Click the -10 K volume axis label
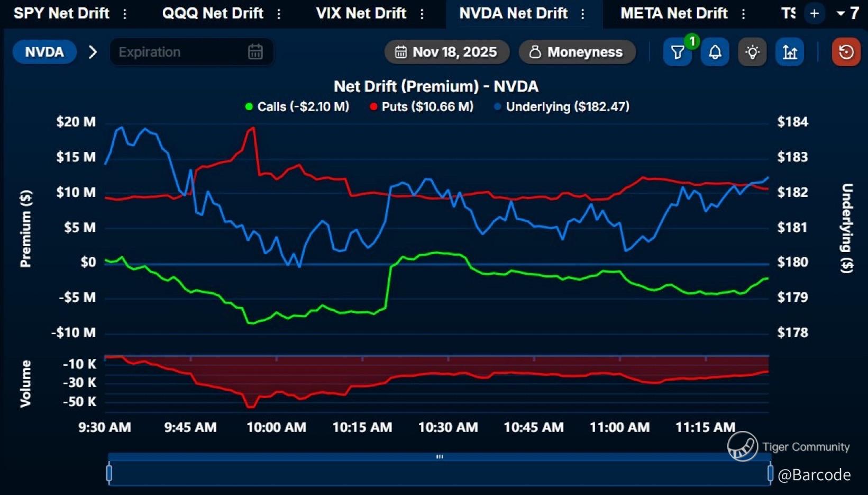 [80, 364]
